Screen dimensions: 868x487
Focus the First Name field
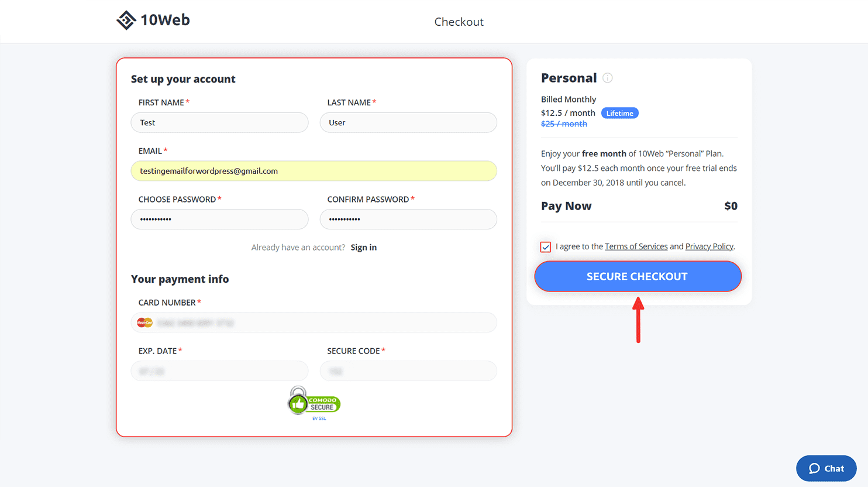pos(219,122)
